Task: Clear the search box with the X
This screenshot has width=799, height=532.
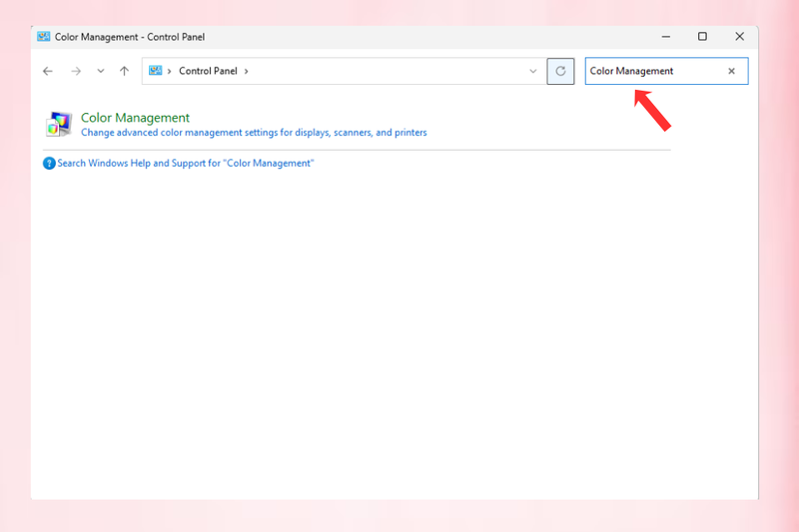Action: click(731, 71)
